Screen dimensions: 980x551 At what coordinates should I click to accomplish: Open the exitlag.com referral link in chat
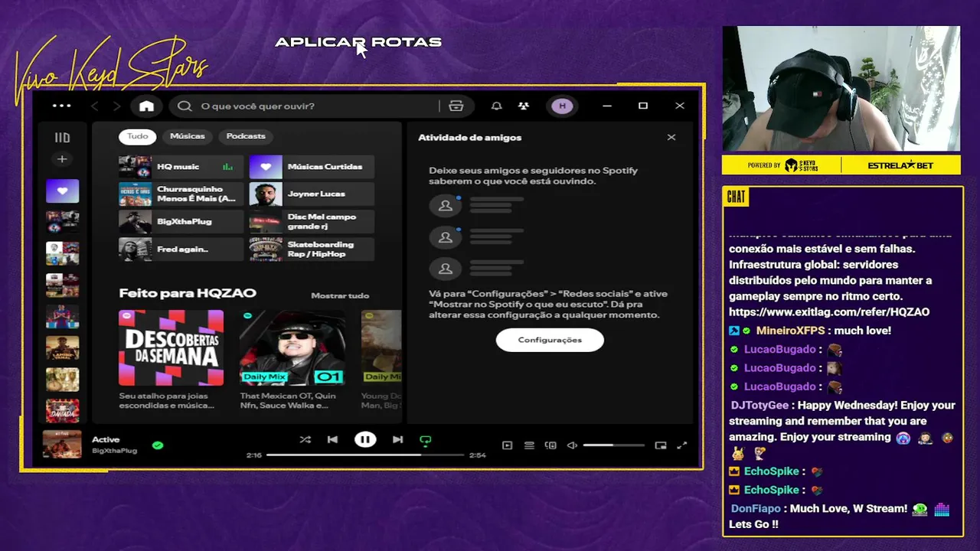(x=829, y=312)
